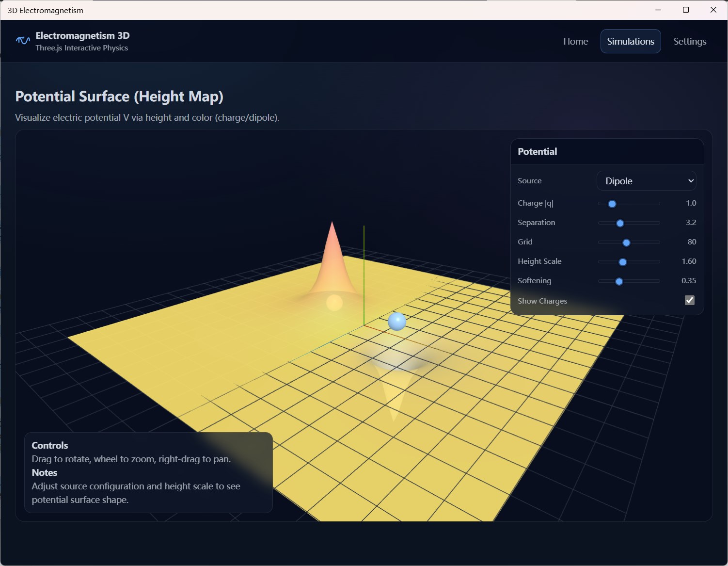Select the blue charge sphere in the scene

point(396,321)
